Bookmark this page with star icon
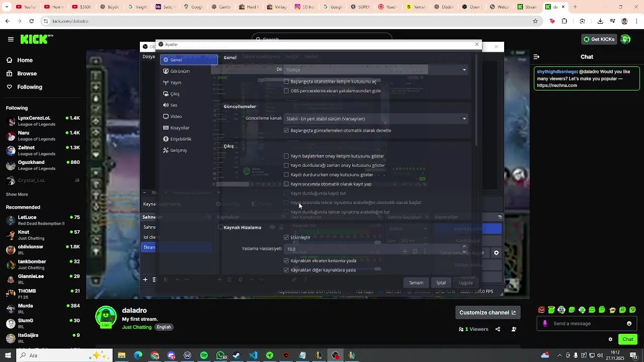 click(535, 21)
